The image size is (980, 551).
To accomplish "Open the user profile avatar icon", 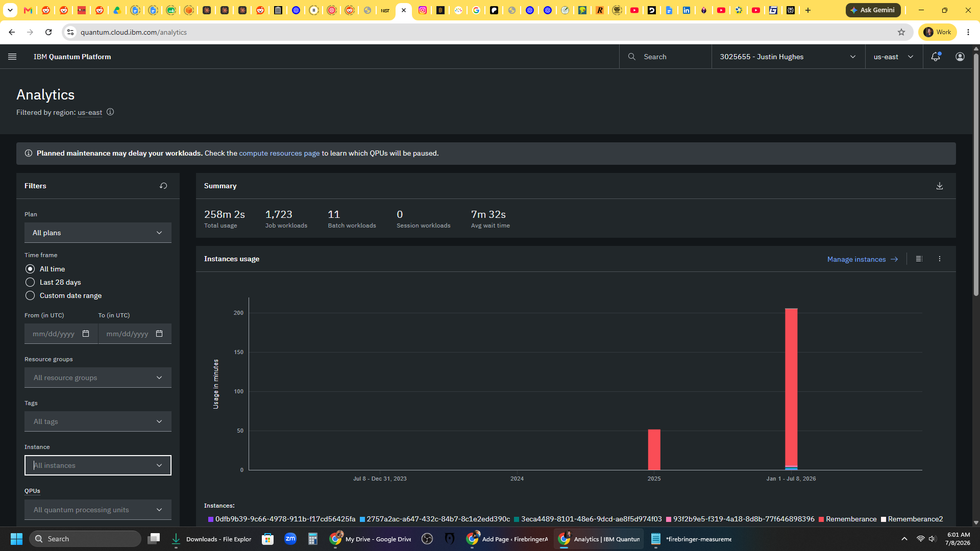I will pyautogui.click(x=960, y=57).
